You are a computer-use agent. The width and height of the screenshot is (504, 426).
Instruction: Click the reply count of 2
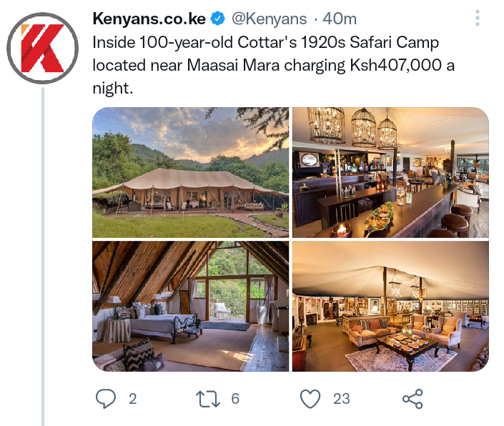point(133,399)
